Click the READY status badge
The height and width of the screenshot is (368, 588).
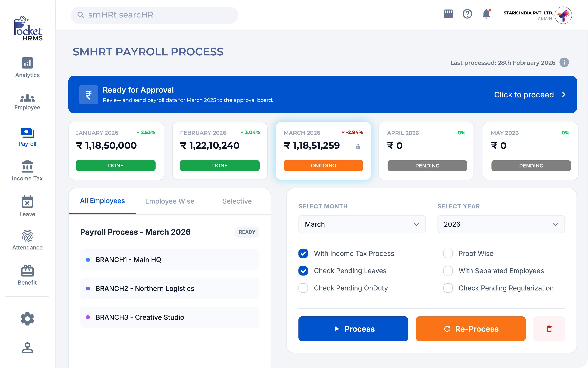[x=247, y=232]
